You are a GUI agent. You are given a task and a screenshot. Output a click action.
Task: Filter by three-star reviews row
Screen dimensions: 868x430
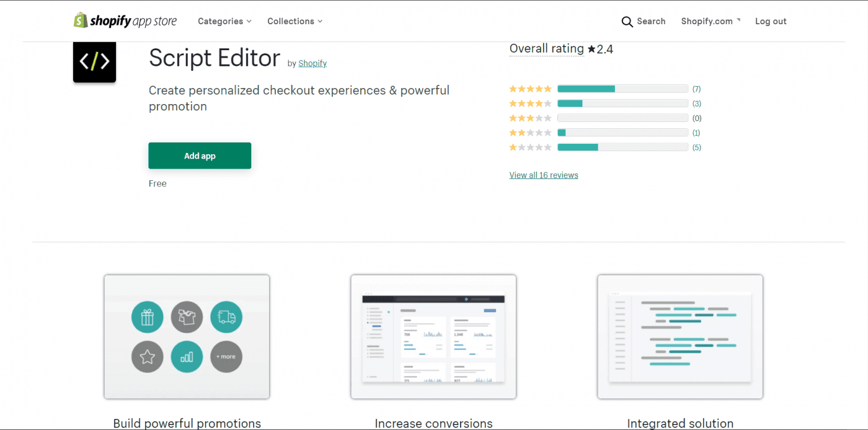[605, 118]
